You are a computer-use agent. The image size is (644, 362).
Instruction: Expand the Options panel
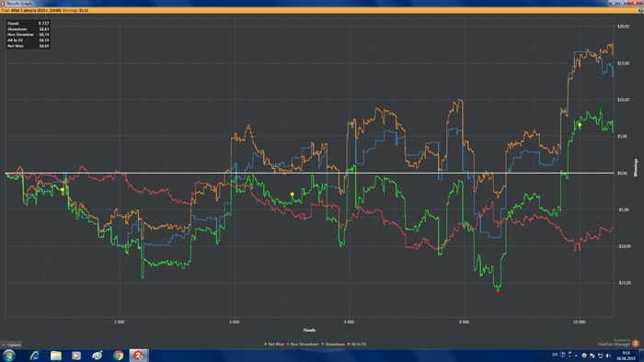pos(11,345)
